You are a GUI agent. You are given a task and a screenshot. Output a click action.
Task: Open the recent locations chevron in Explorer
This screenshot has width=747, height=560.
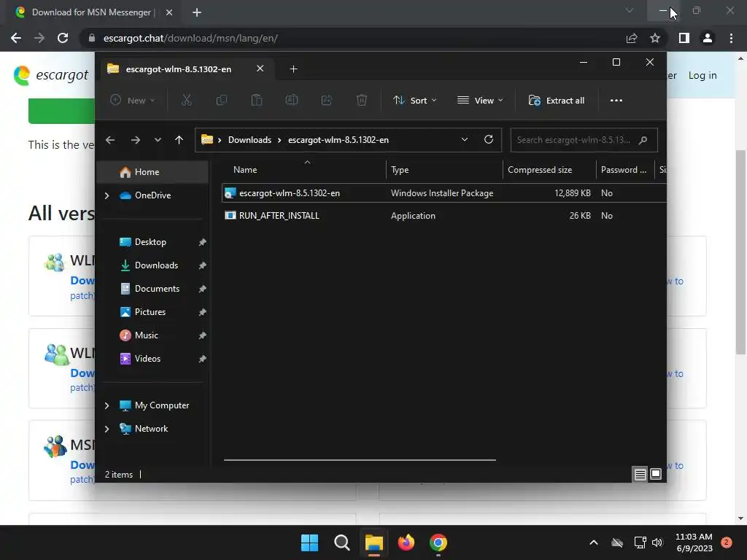(x=158, y=140)
